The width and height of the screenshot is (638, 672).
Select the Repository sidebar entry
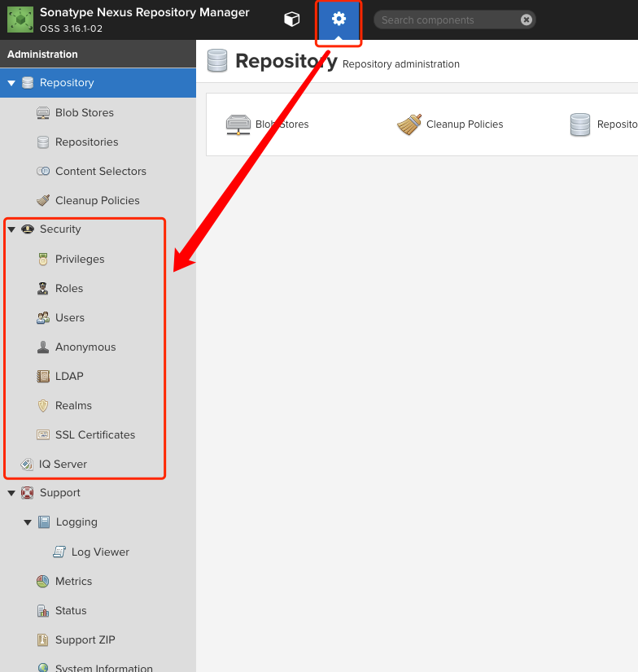(98, 83)
